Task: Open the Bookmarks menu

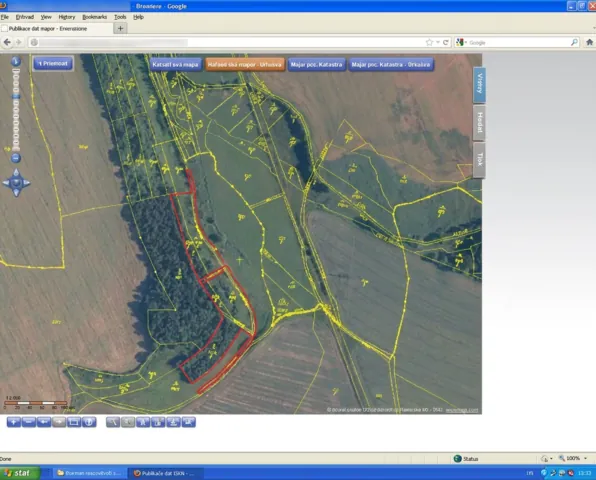Action: (x=95, y=17)
